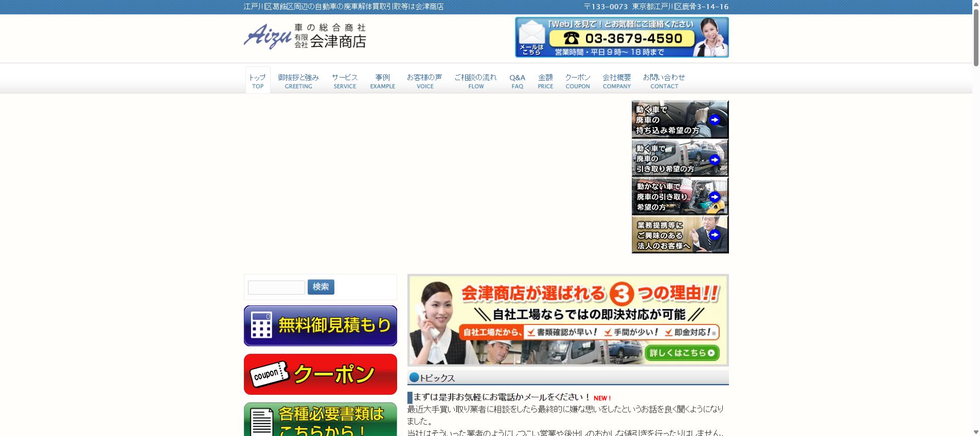
Task: Click the address 〒133-0073 東京都江戸川区鹿骨3-14-16
Action: click(656, 7)
